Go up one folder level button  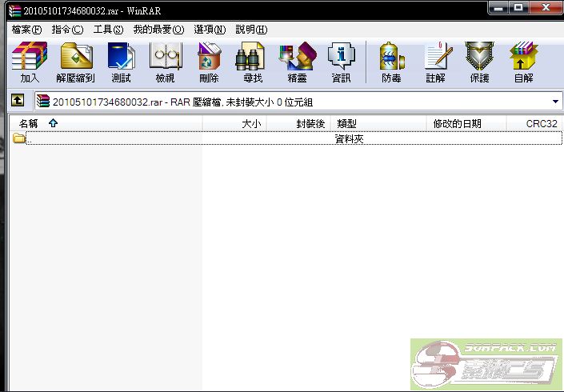point(17,102)
